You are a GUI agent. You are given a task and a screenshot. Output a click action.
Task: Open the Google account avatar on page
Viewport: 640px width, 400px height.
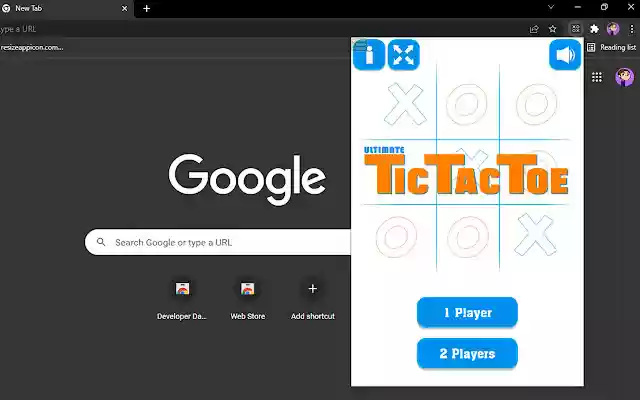pos(624,77)
